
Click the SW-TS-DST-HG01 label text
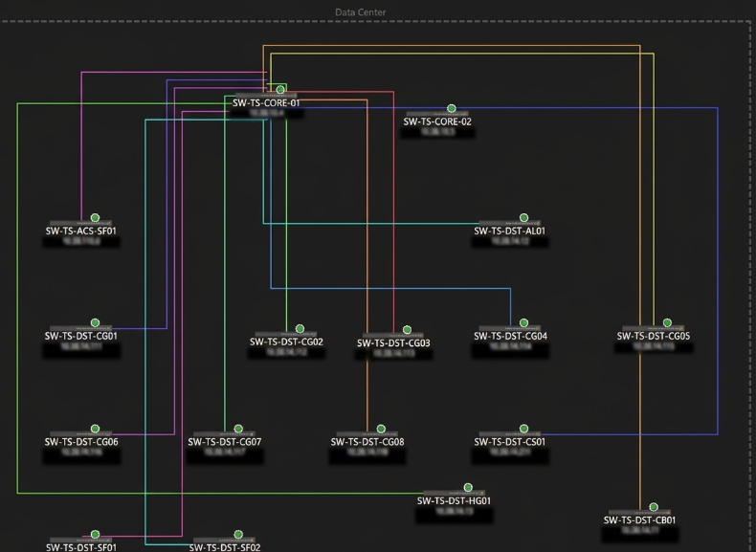click(454, 501)
